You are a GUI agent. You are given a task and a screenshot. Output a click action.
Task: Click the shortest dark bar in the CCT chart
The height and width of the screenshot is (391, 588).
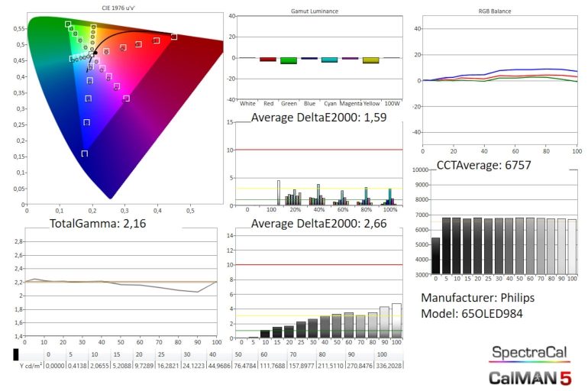(435, 256)
